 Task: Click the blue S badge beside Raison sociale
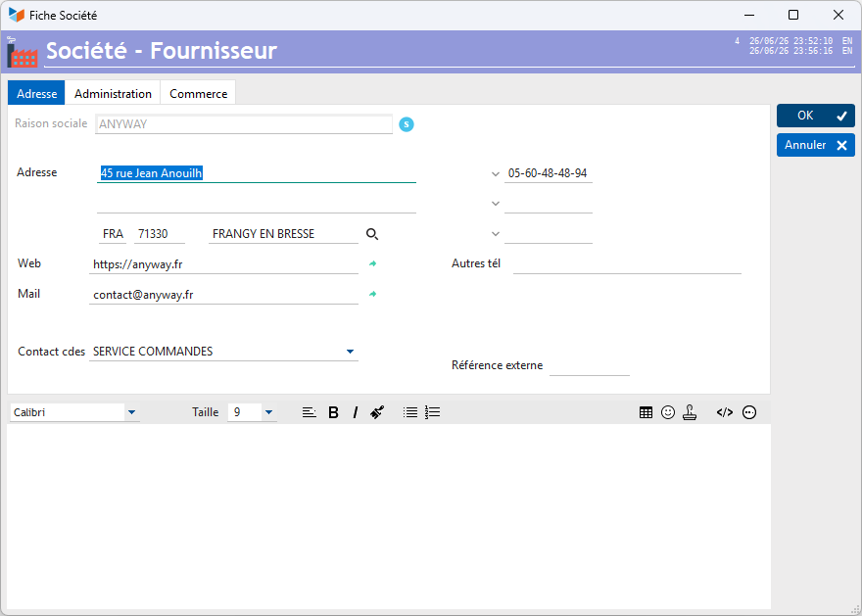(x=407, y=124)
